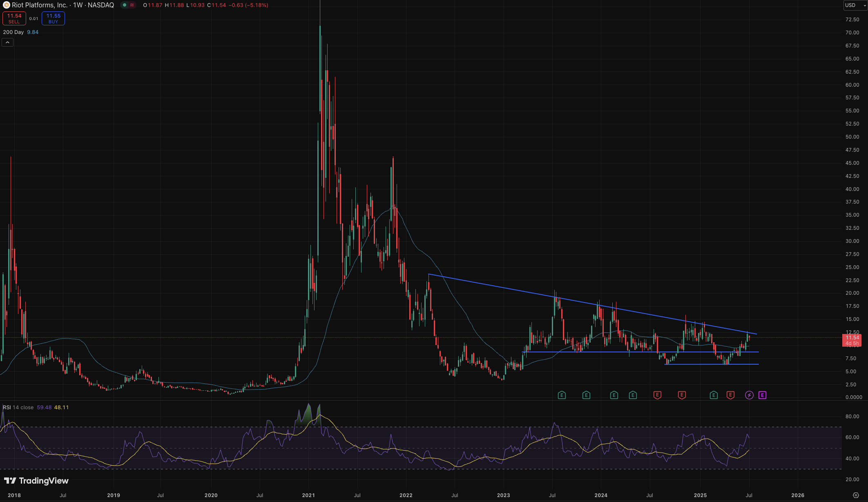Click the Riot Platforms symbol logo icon
Screen dimensions: 868x502
7,5
